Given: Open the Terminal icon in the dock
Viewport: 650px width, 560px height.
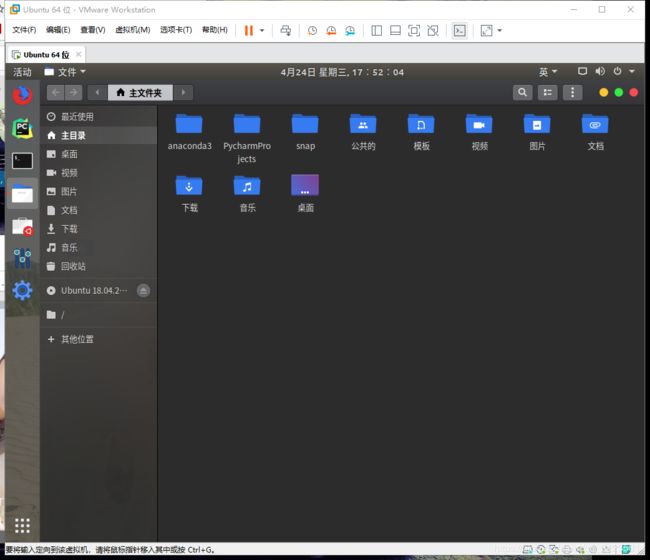Looking at the screenshot, I should point(22,160).
